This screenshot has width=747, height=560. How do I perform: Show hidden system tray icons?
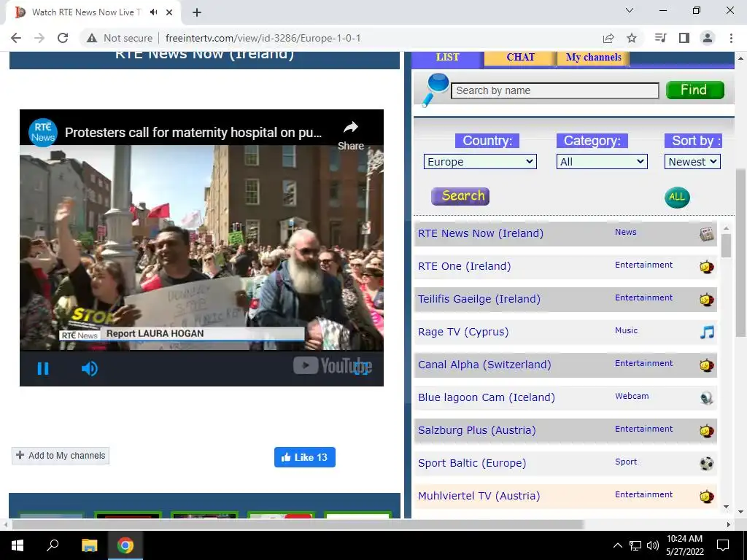pyautogui.click(x=617, y=545)
